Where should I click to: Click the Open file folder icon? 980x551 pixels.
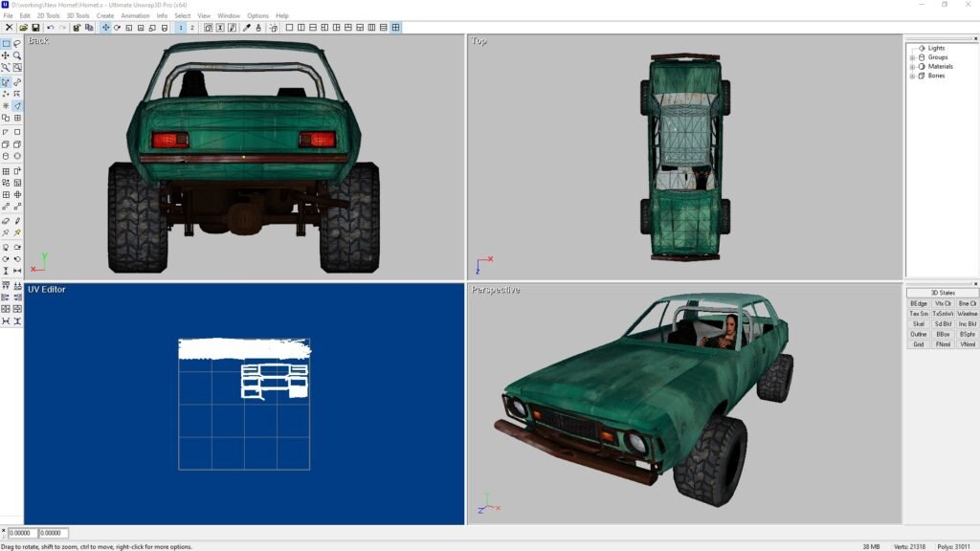pos(23,28)
